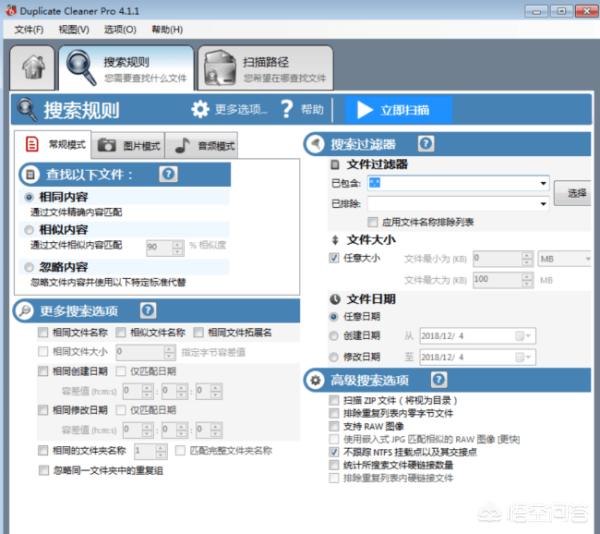Toggle 应用文件名称排除列表 checkbox
This screenshot has height=534, width=600.
click(x=372, y=222)
